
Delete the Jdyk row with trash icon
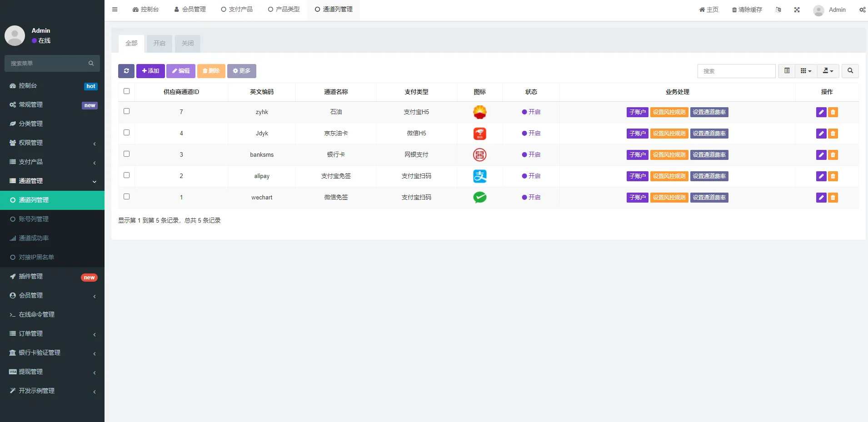[x=833, y=134]
